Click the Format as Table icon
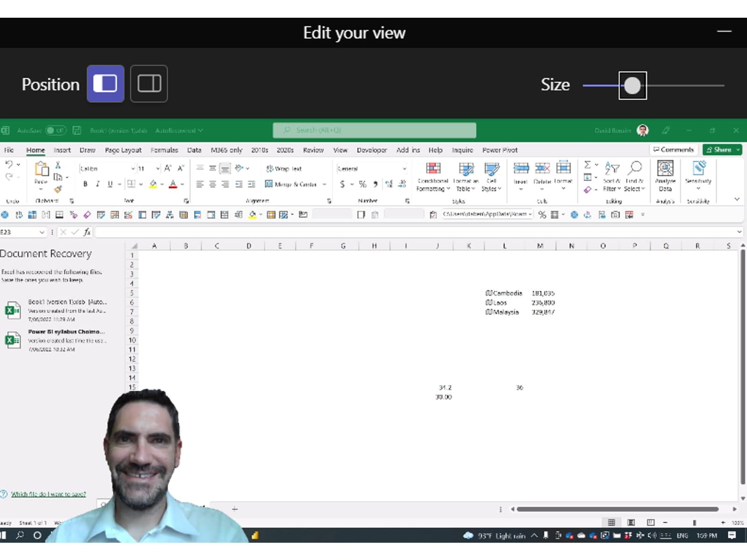The width and height of the screenshot is (747, 560). (x=465, y=169)
